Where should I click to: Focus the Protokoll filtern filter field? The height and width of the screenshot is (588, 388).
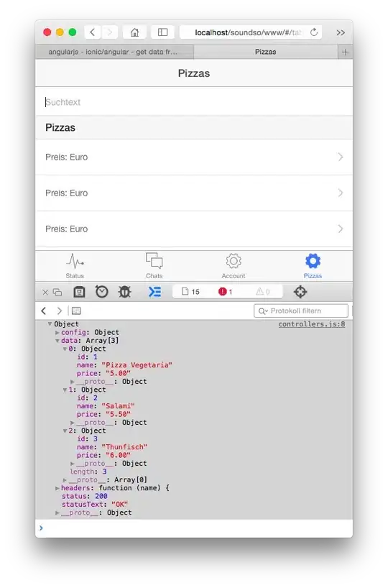tap(301, 311)
